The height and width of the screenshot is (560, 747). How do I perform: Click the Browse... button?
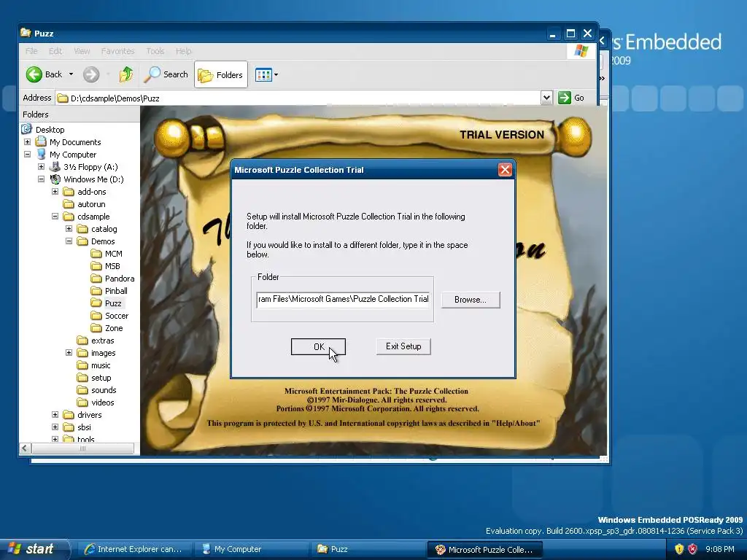click(471, 300)
